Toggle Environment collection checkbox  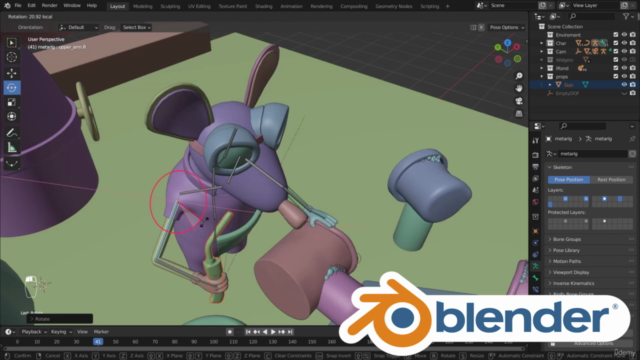[x=616, y=35]
